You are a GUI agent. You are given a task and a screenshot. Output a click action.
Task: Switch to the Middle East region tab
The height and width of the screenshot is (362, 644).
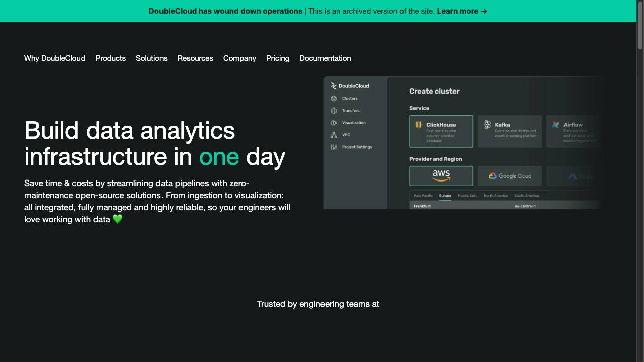click(467, 196)
